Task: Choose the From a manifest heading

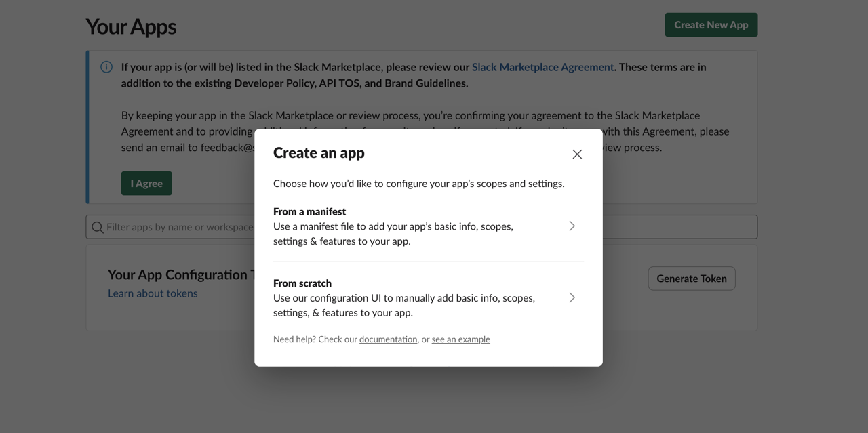Action: (x=309, y=211)
